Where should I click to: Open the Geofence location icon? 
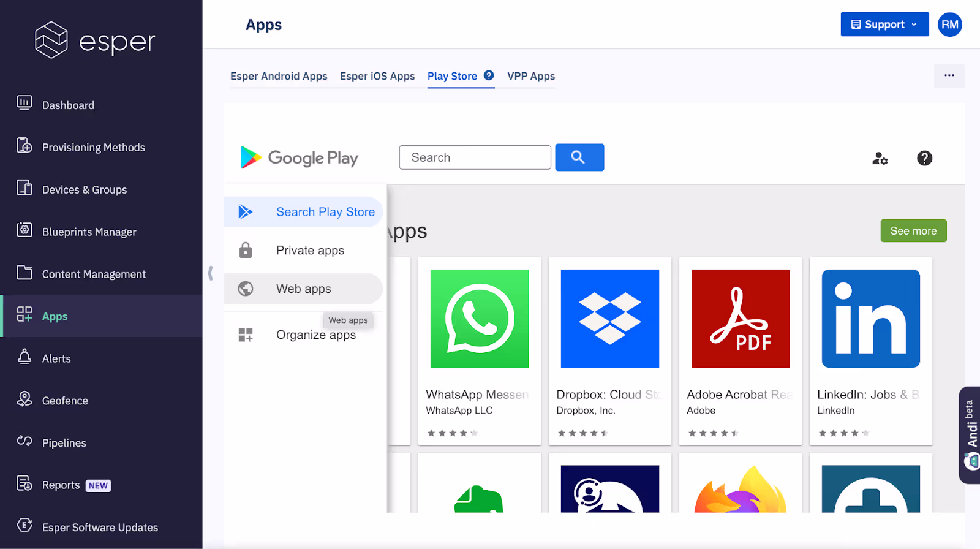(24, 399)
